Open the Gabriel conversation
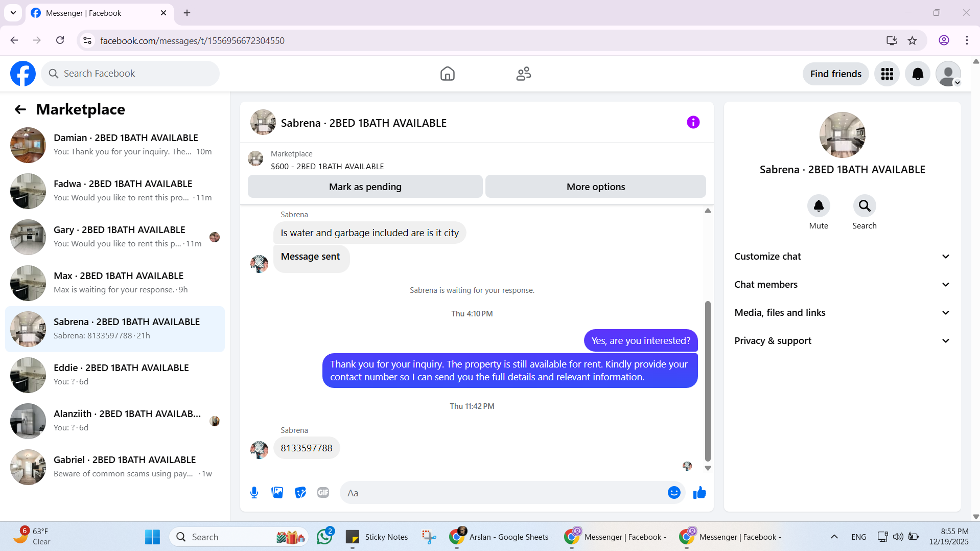This screenshot has width=980, height=551. 115,467
